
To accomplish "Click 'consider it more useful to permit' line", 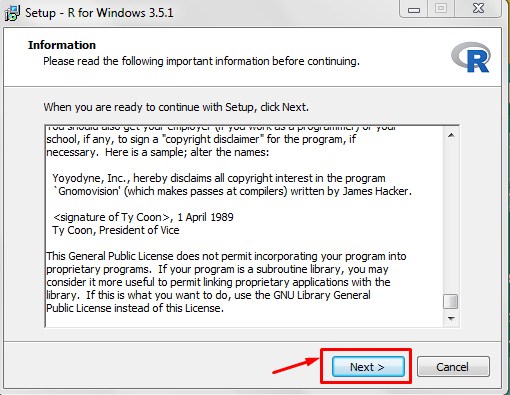I will tap(218, 282).
